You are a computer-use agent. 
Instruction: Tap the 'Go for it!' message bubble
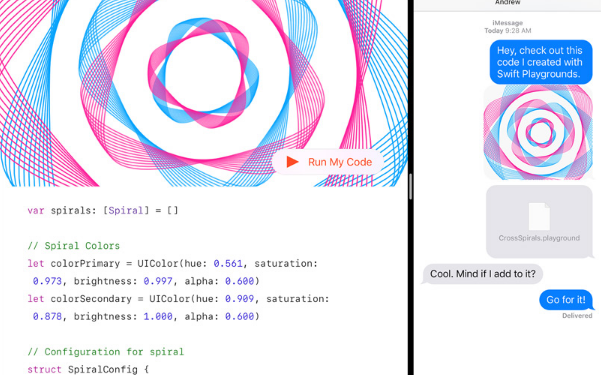point(566,300)
